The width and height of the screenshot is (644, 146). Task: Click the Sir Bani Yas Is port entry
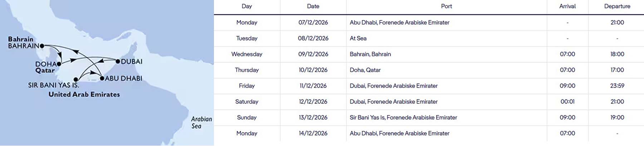click(x=403, y=117)
